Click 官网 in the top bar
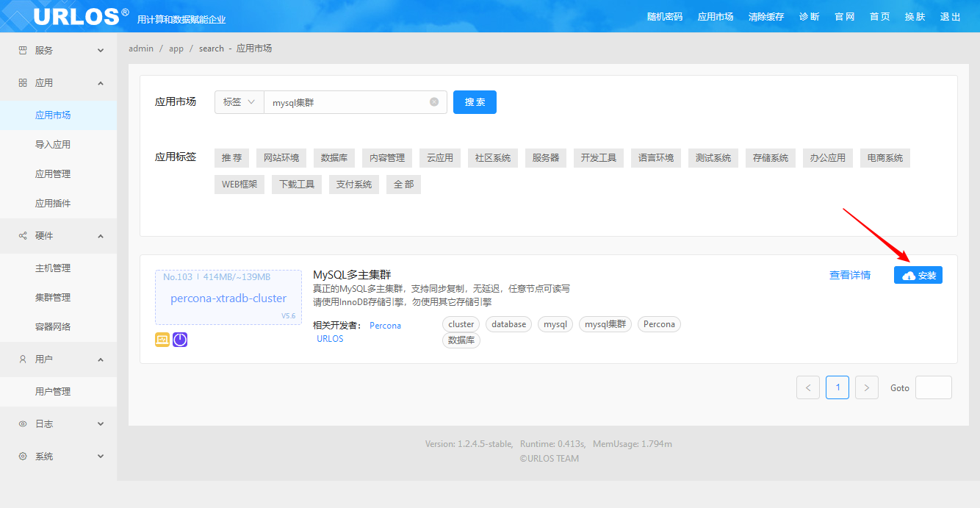980x508 pixels. 845,17
